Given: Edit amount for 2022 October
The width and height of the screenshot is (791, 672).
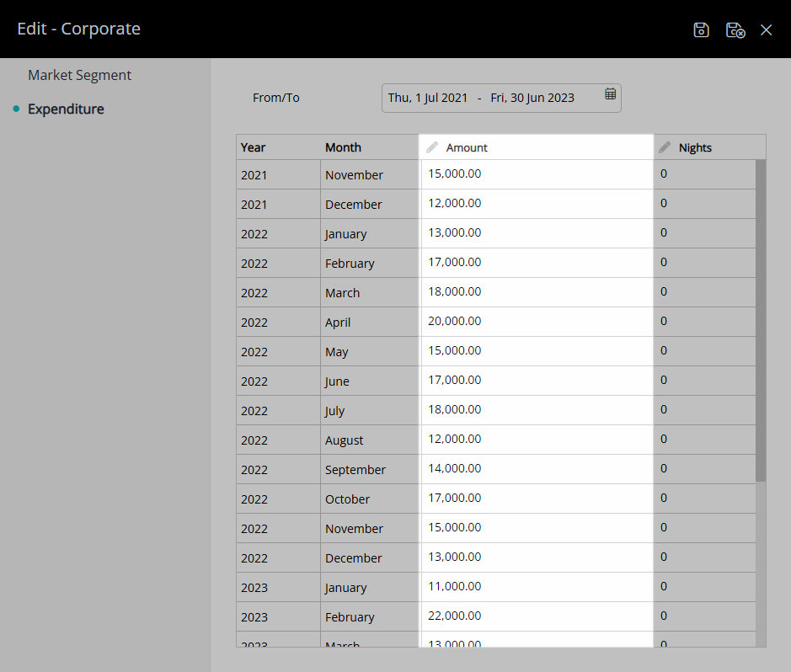Looking at the screenshot, I should [x=537, y=499].
